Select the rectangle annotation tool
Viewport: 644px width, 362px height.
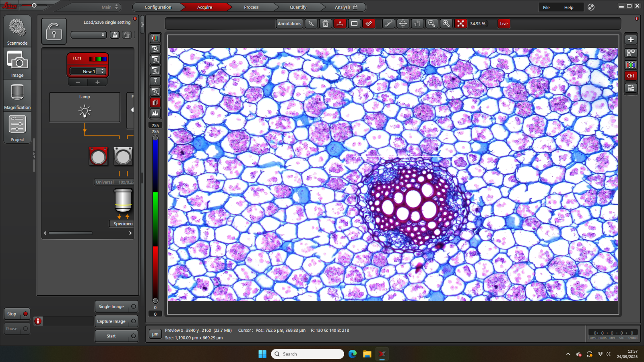(354, 24)
